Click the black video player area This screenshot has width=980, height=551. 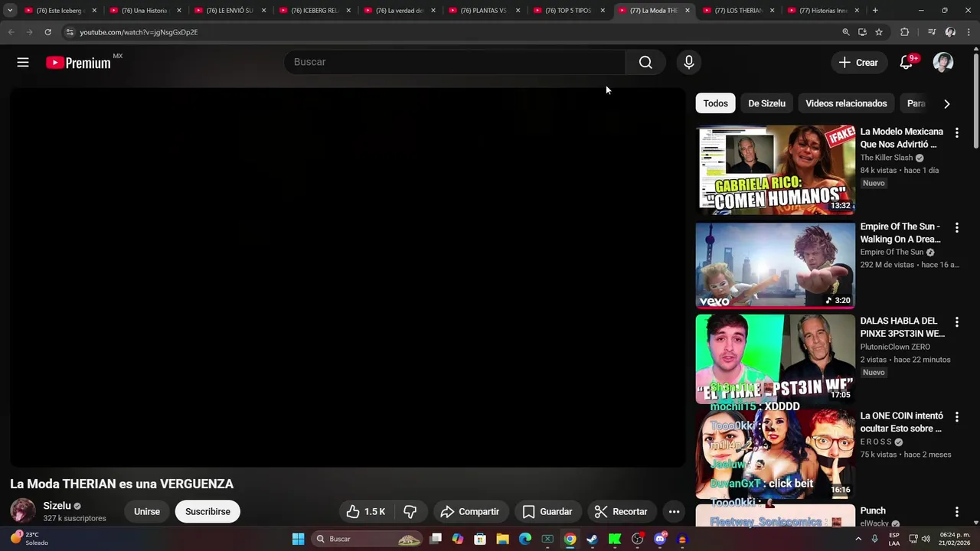click(348, 277)
